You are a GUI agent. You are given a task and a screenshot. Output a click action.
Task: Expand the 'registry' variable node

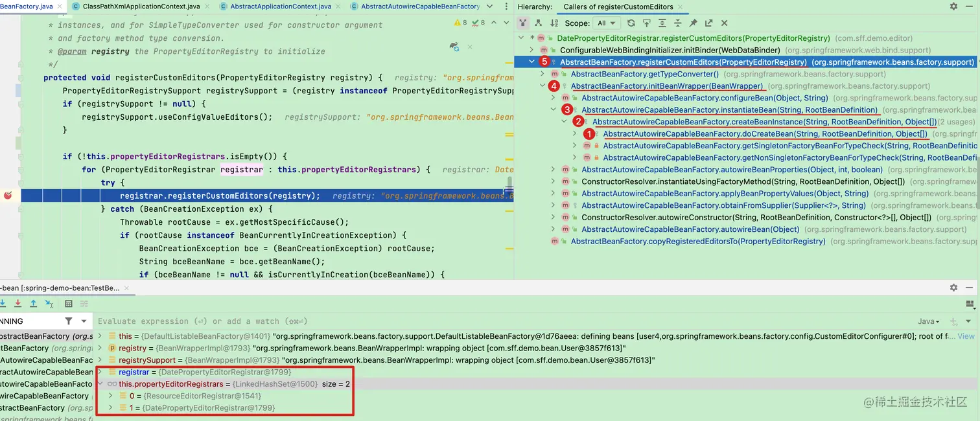100,348
